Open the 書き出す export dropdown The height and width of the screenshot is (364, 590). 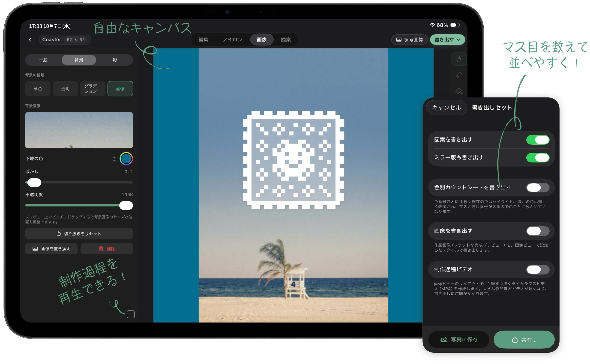(447, 39)
